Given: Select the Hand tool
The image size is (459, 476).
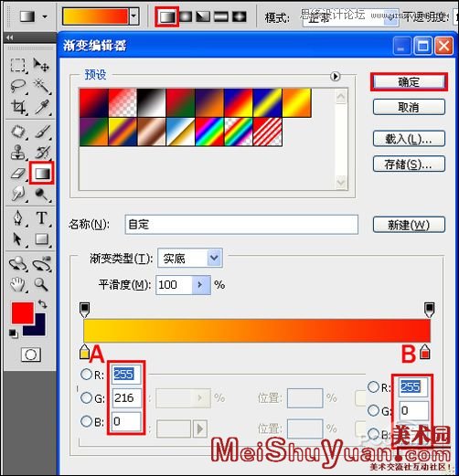Looking at the screenshot, I should (x=17, y=284).
